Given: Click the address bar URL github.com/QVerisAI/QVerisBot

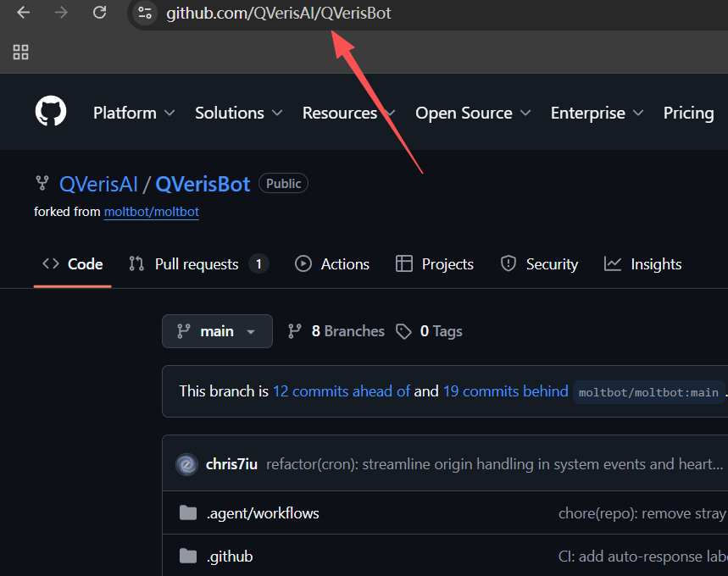Looking at the screenshot, I should click(279, 13).
